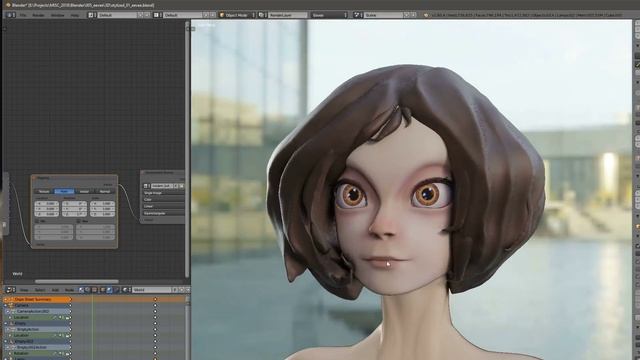Select Texture type in Mapping node
Image resolution: width=640 pixels, height=360 pixels.
[x=44, y=191]
